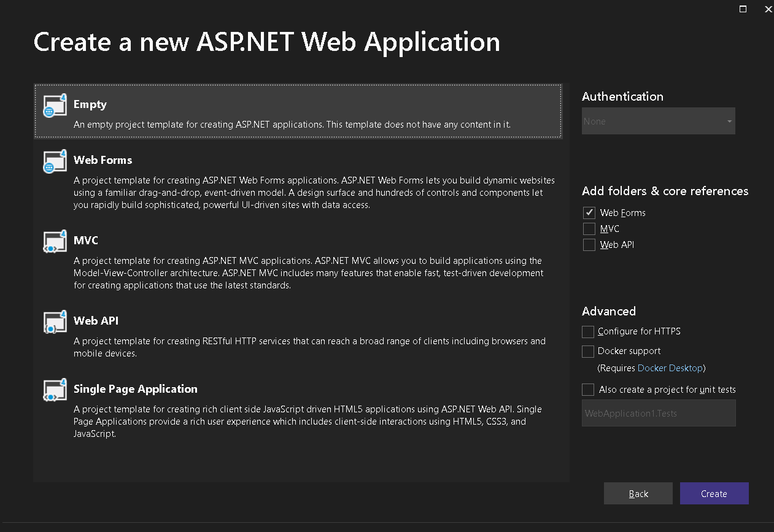The width and height of the screenshot is (774, 532).
Task: Click the Back button
Action: click(x=638, y=493)
